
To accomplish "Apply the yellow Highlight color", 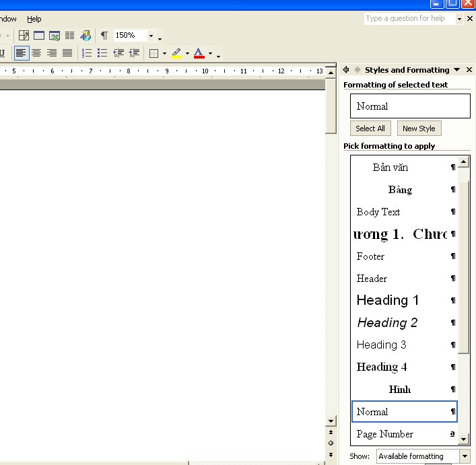I will click(176, 53).
